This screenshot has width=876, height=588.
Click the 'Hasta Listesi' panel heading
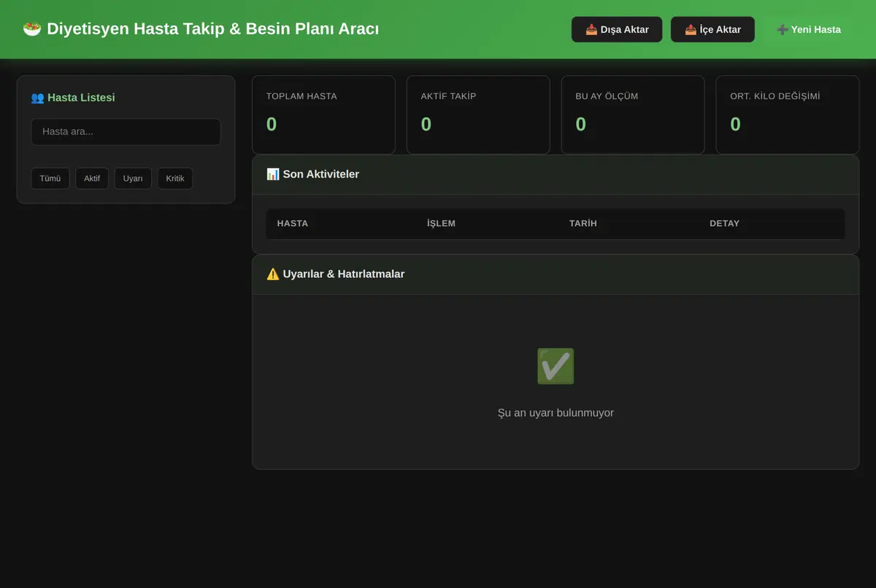(81, 98)
